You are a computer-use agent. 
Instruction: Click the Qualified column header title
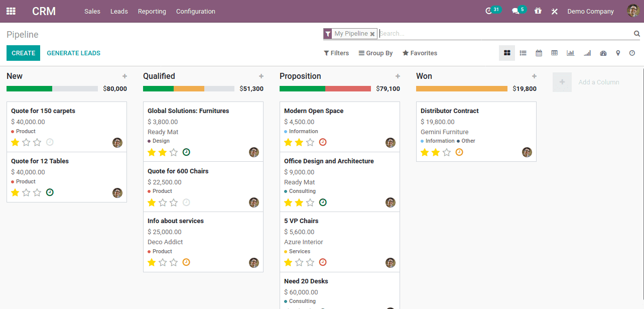(159, 76)
